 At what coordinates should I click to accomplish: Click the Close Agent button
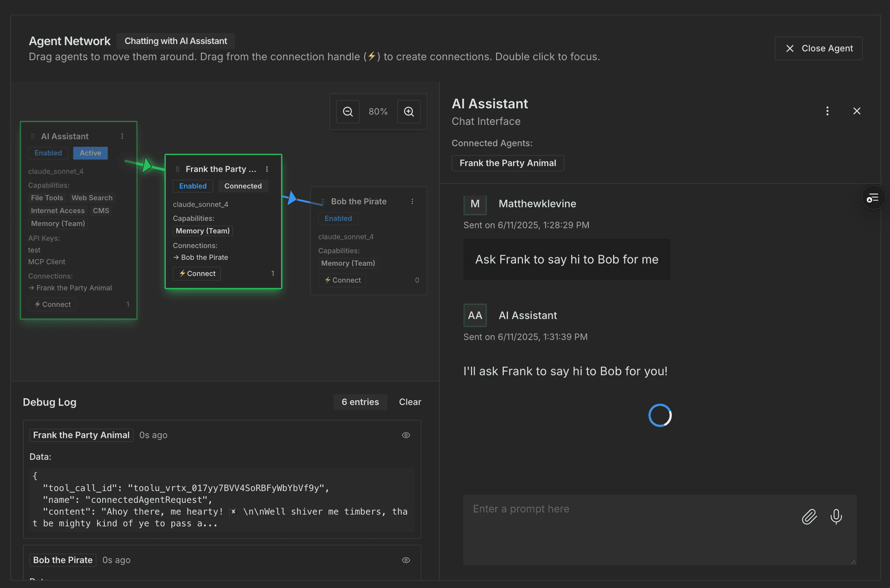[818, 48]
